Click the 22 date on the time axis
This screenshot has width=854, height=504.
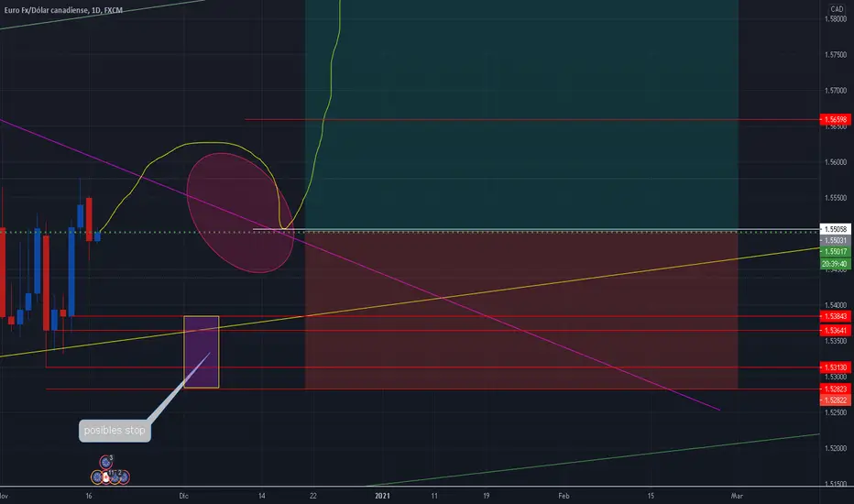pos(312,496)
